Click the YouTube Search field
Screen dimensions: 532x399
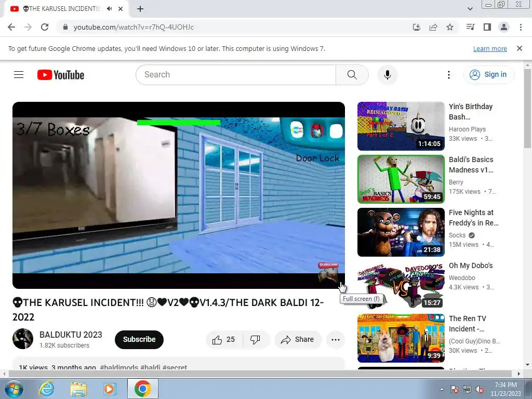(236, 75)
